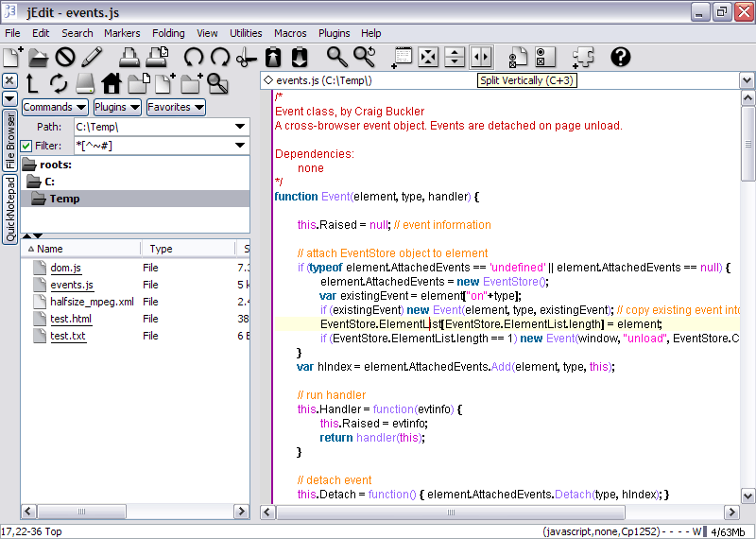Image resolution: width=756 pixels, height=539 pixels.
Task: Open Buffer Options from the toolbar
Action: (x=518, y=58)
